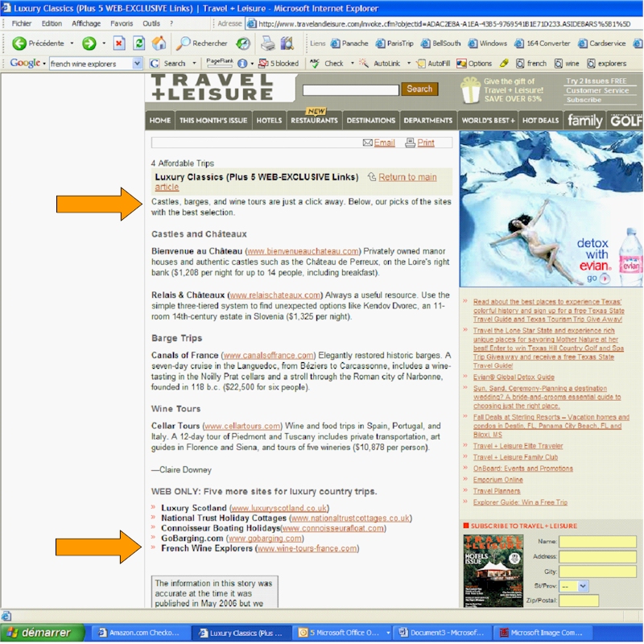Expand the Google logo dropdown arrow

pos(44,64)
